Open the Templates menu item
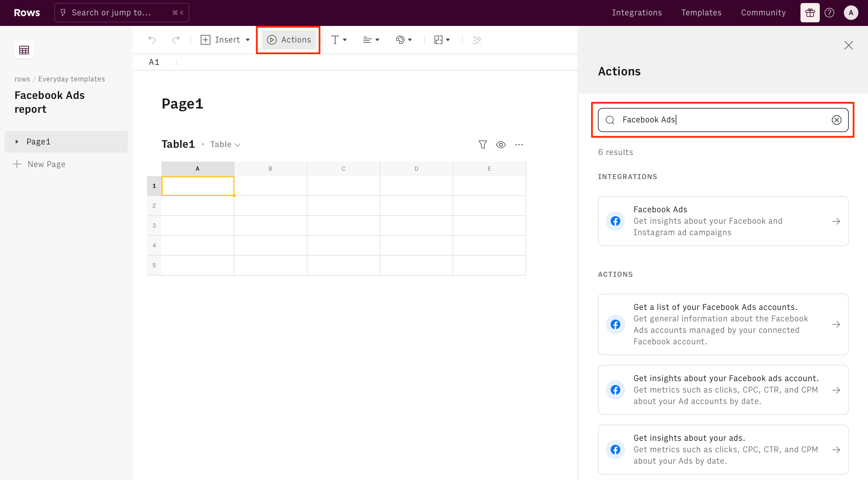Viewport: 868px width, 480px height. point(701,13)
